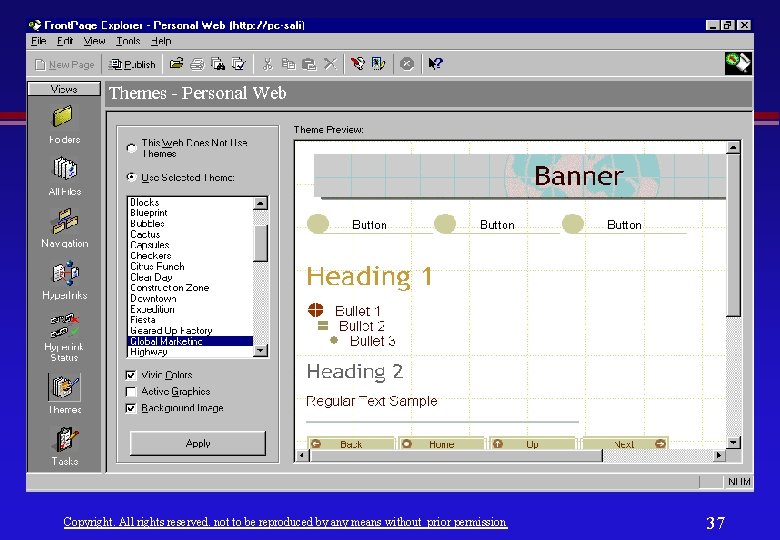The width and height of the screenshot is (780, 540).
Task: Select the Checkers theme
Action: coord(191,256)
